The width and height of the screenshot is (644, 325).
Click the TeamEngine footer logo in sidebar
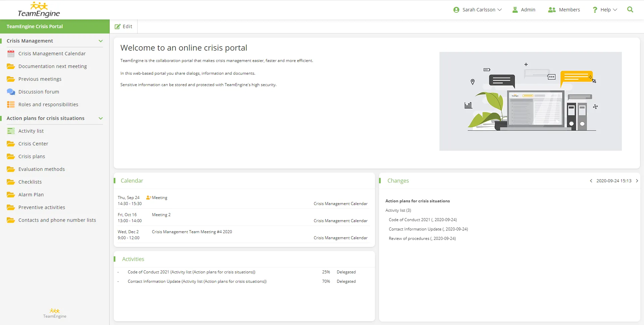coord(55,314)
